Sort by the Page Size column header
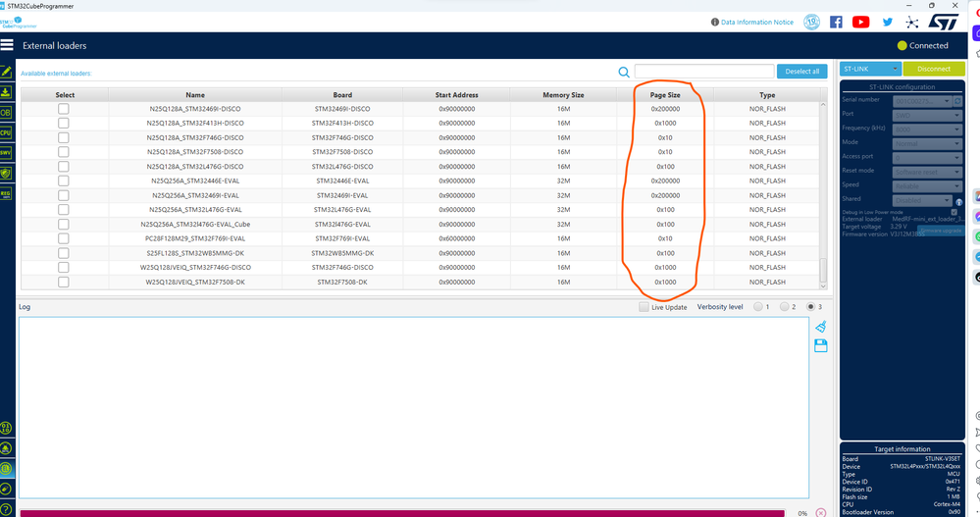This screenshot has height=517, width=980. point(665,95)
